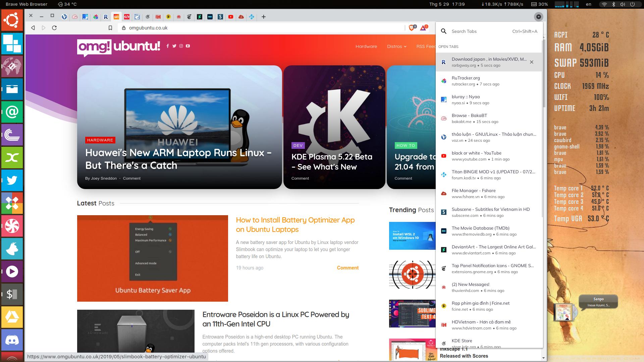Switch to the BakaBT browser tab
This screenshot has height=362, width=644.
click(x=75, y=17)
